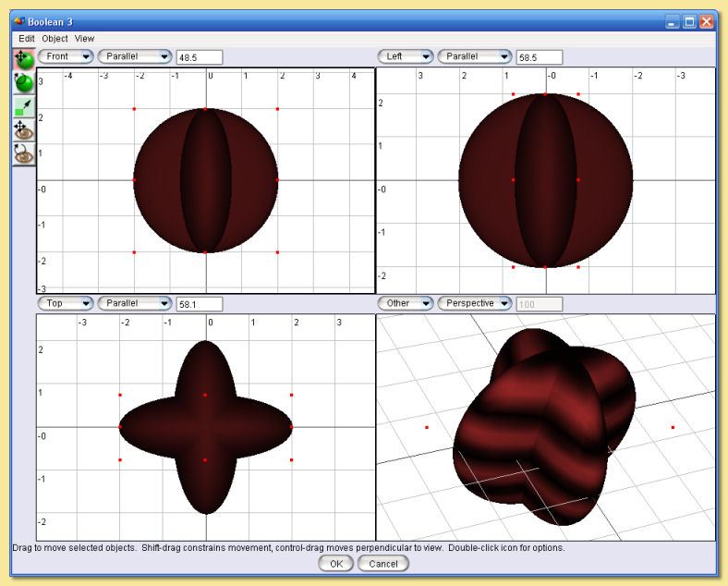
Task: Select the Resize objects tool
Action: [x=24, y=106]
